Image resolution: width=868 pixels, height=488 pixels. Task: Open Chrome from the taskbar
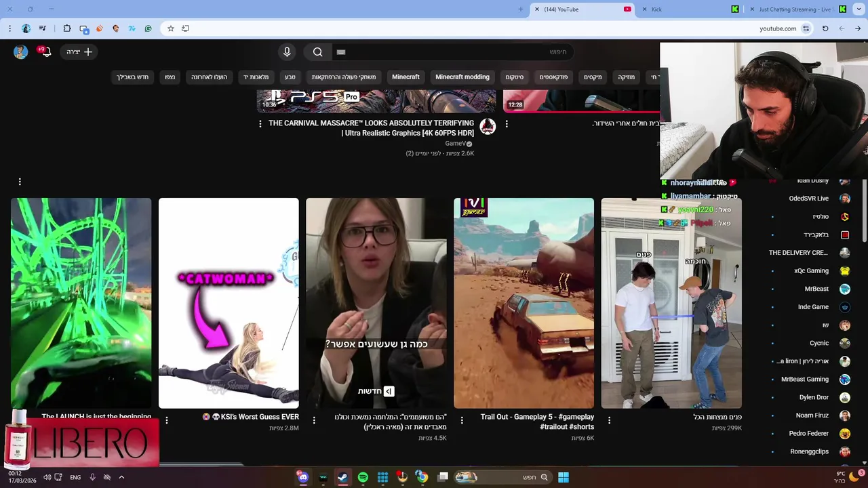point(422,477)
